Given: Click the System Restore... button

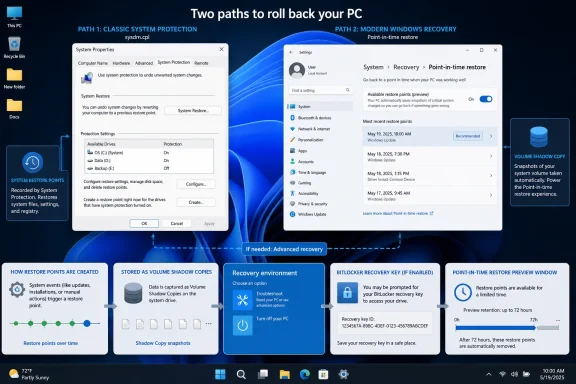Looking at the screenshot, I should [193, 110].
